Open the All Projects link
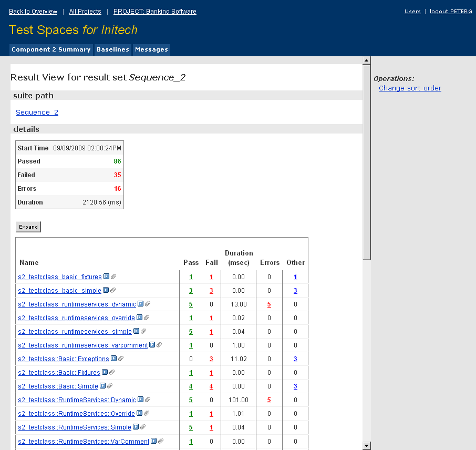 pyautogui.click(x=85, y=12)
